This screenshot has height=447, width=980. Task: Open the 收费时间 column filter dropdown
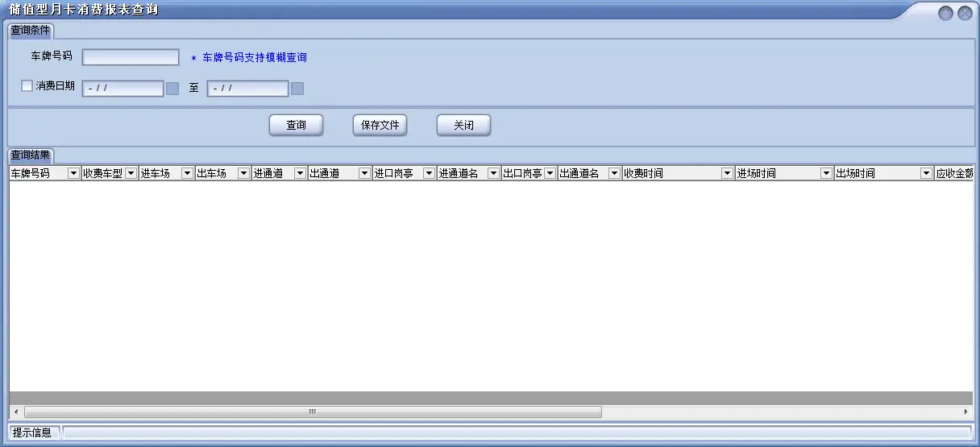(x=727, y=173)
